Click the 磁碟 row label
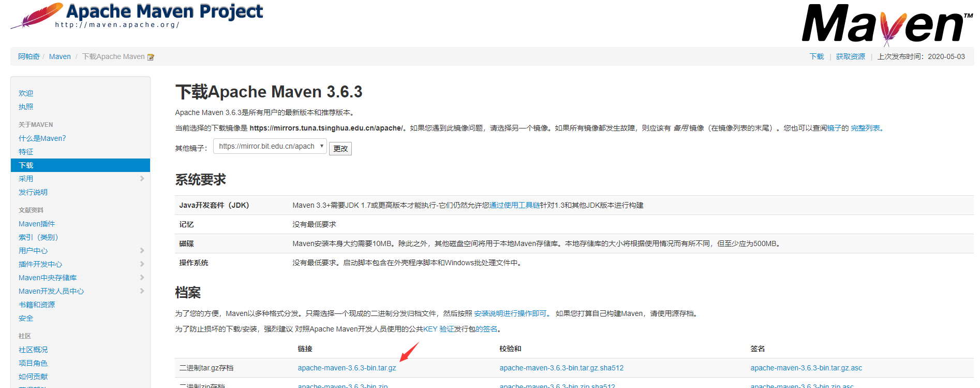Image resolution: width=980 pixels, height=388 pixels. coord(186,243)
